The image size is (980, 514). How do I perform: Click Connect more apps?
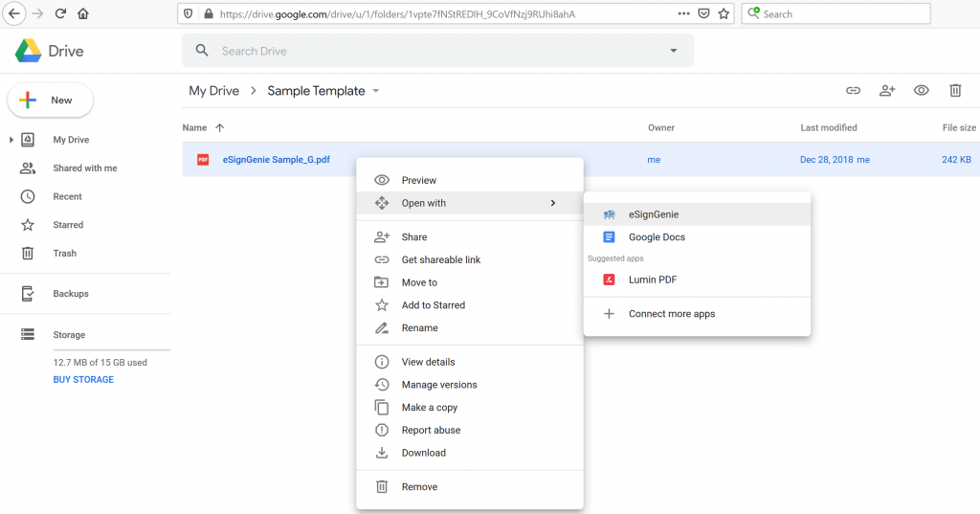point(697,314)
